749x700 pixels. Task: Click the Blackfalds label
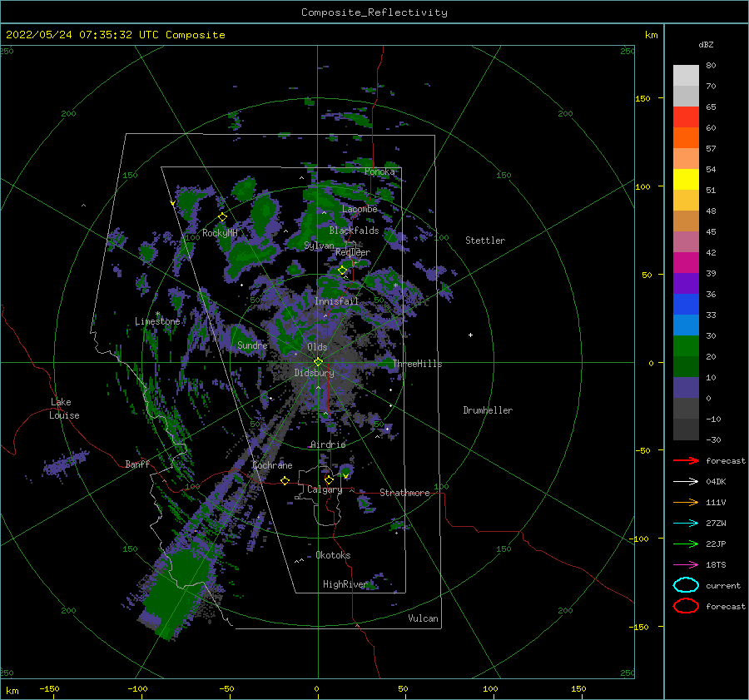(354, 231)
